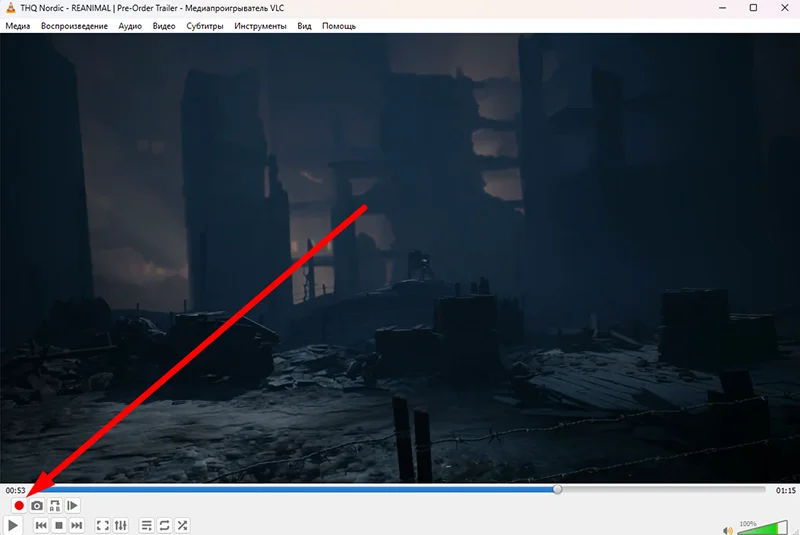Open the Медиа menu

point(18,26)
